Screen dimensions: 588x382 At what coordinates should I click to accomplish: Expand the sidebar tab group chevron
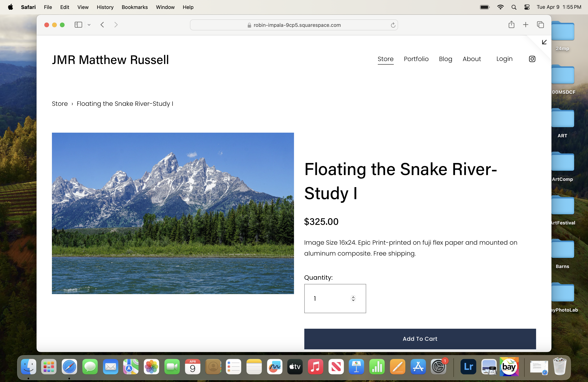[89, 25]
